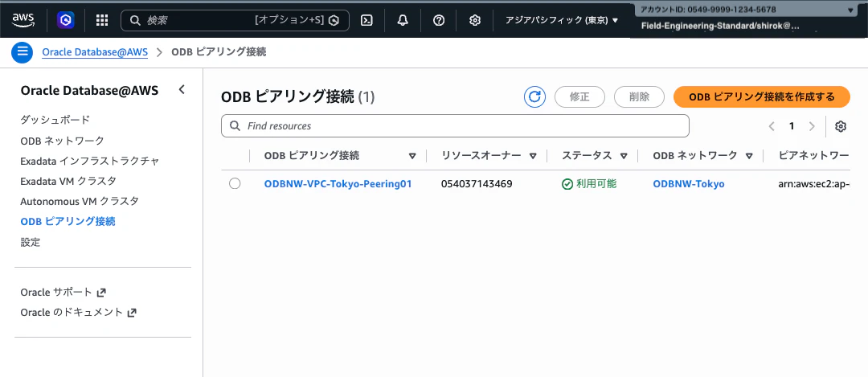Click the Field-Engineering-Standard user label

[719, 26]
